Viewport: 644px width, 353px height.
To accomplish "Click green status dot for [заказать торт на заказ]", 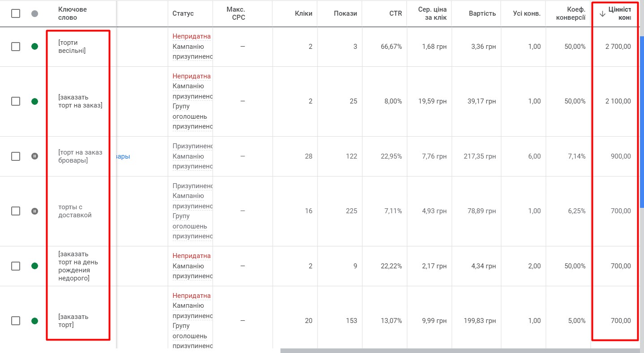I will pos(35,101).
